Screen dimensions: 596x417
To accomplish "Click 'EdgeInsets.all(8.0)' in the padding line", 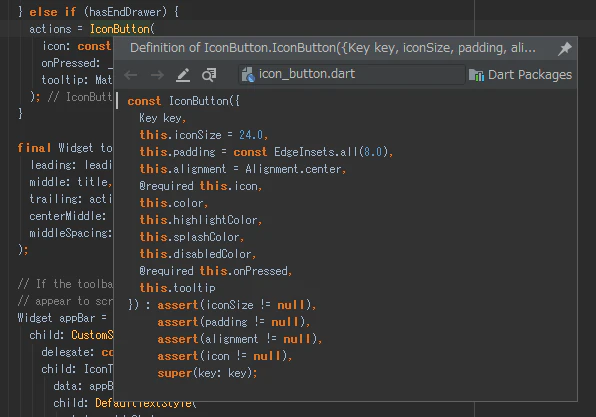I will pos(331,152).
